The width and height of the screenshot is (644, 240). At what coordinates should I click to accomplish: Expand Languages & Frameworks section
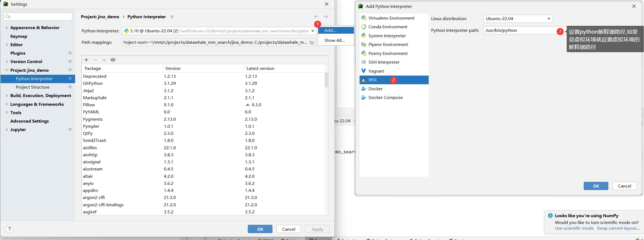7,104
